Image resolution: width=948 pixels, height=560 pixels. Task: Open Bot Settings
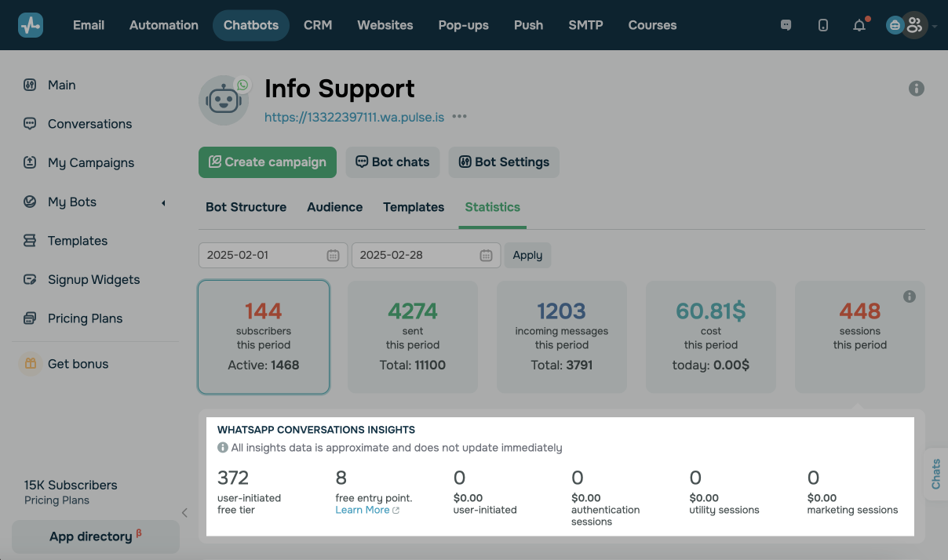coord(504,162)
